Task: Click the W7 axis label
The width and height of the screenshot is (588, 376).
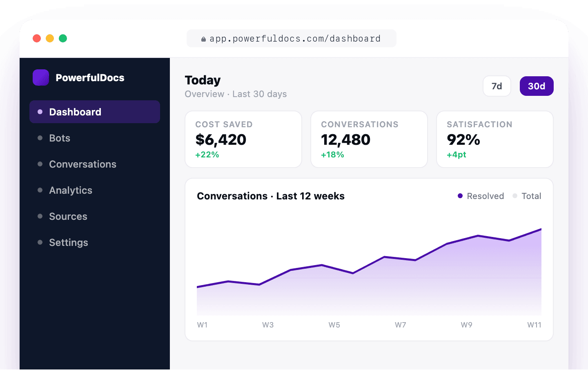Action: pos(401,325)
